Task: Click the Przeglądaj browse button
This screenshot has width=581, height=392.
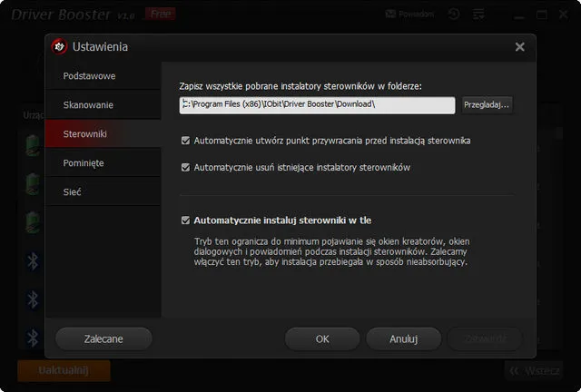Action: click(487, 105)
